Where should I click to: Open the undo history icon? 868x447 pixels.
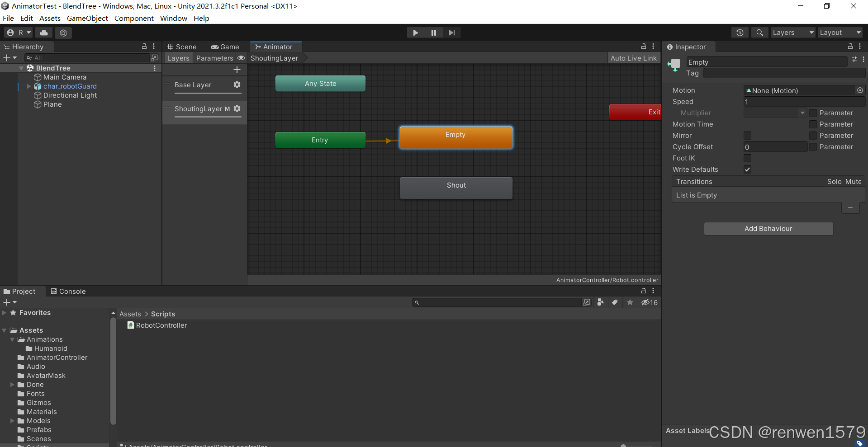coord(740,33)
